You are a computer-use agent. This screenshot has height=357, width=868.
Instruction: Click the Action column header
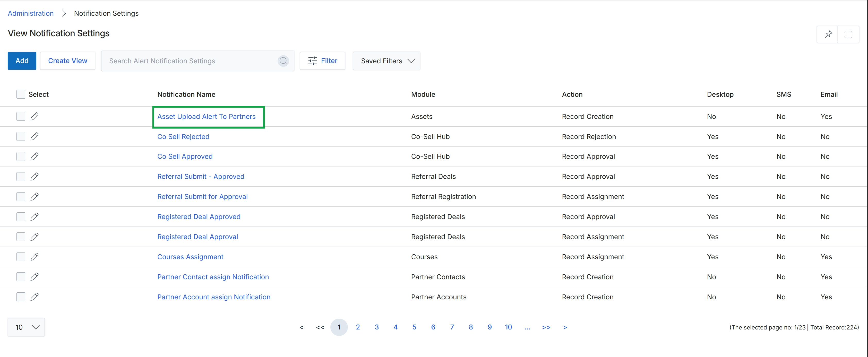tap(572, 94)
